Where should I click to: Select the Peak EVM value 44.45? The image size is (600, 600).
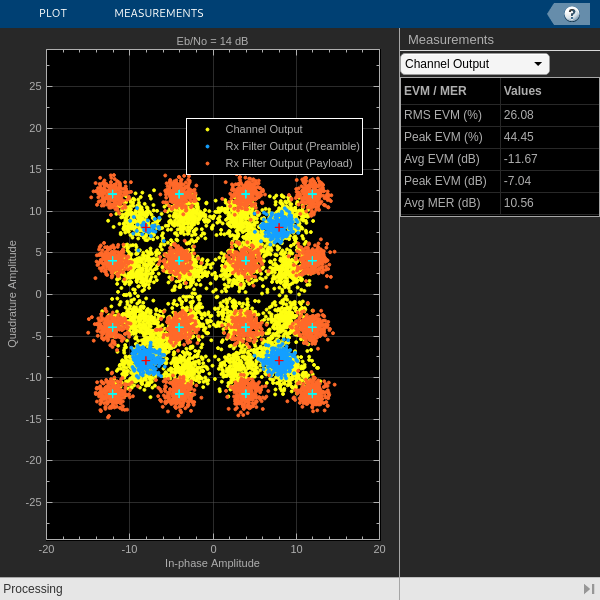(518, 137)
